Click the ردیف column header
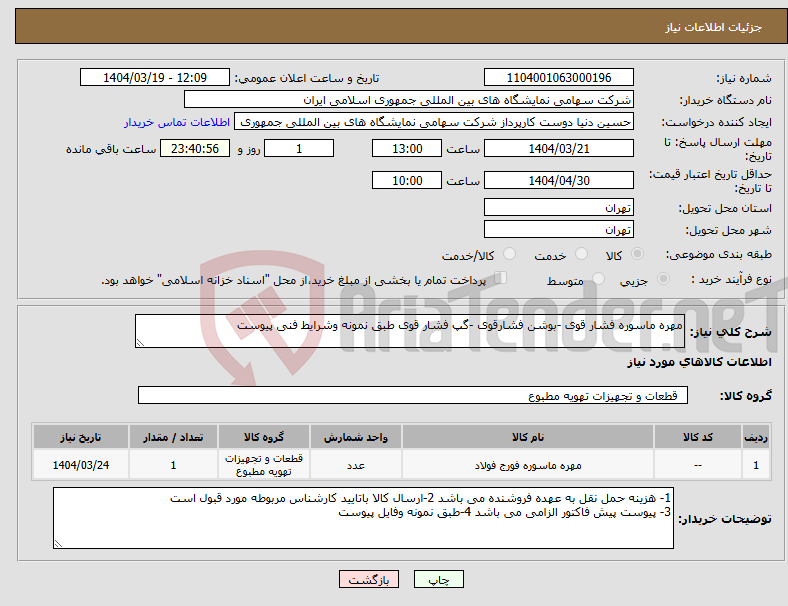The height and width of the screenshot is (606, 788). pos(755,437)
